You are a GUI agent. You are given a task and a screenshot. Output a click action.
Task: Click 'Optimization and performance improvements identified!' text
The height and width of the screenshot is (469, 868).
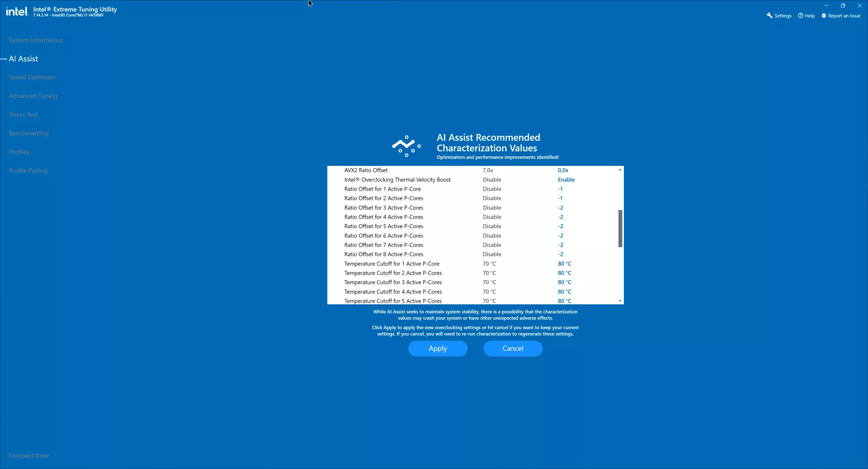(x=498, y=157)
